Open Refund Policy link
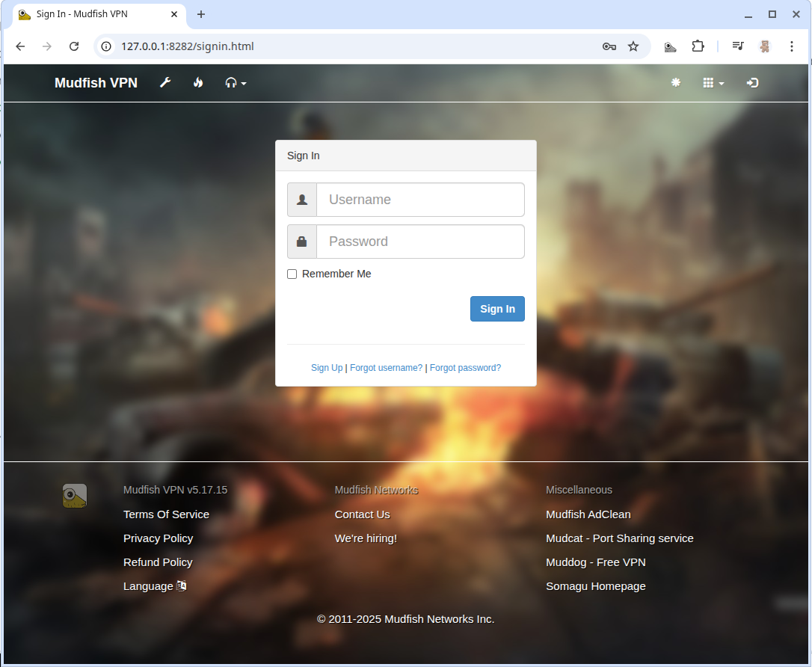The width and height of the screenshot is (812, 667). click(158, 562)
